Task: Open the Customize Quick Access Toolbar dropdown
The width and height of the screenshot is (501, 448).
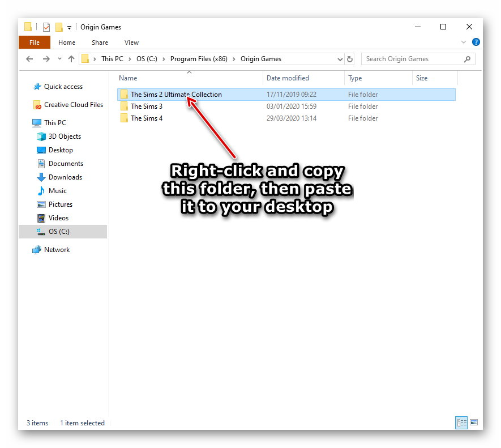Action: point(69,28)
